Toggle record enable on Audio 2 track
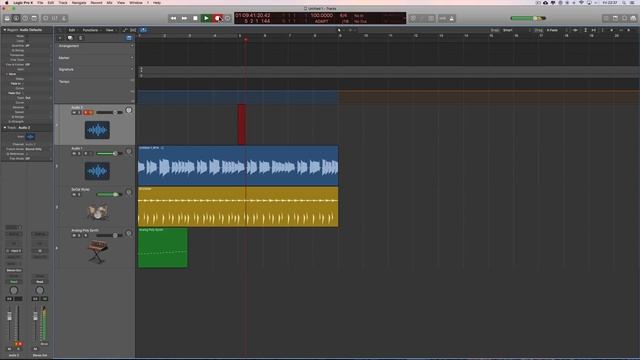 pyautogui.click(x=86, y=112)
